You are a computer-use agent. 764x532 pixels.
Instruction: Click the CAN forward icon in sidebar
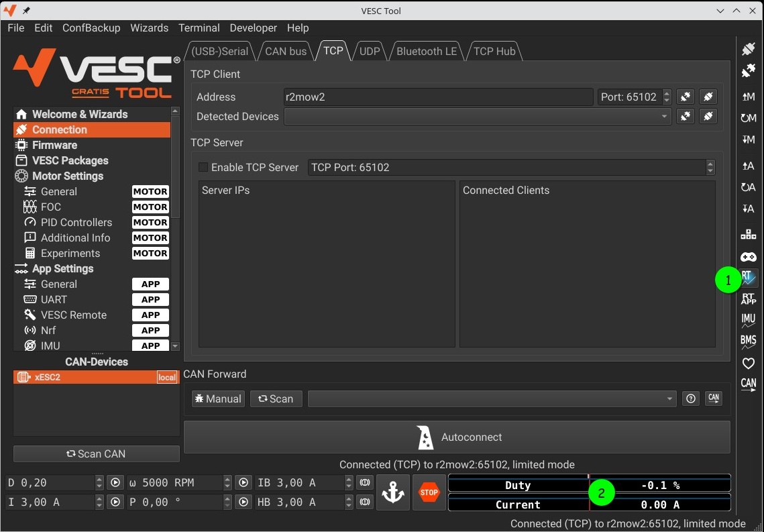pos(748,385)
